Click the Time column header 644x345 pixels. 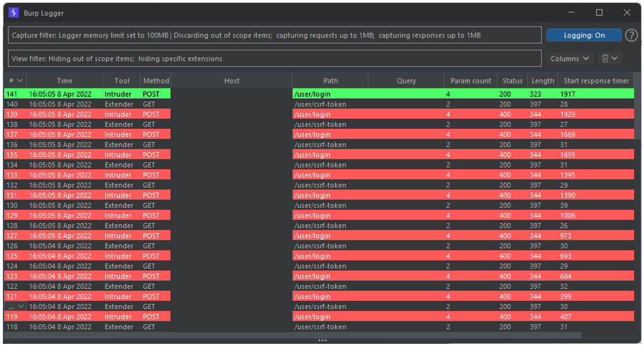65,81
